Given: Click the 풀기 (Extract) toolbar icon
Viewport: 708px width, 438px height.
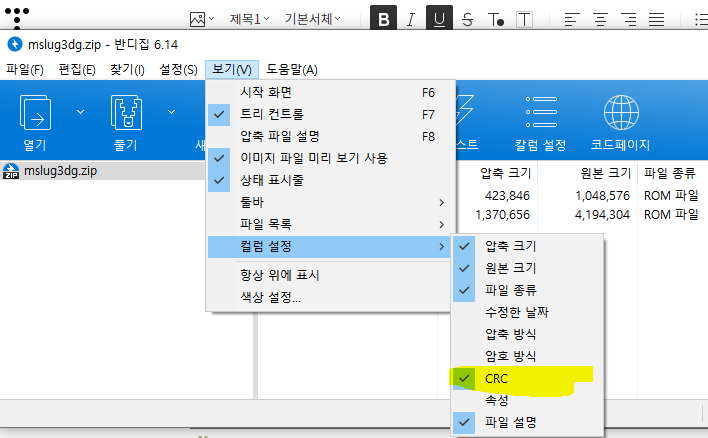Looking at the screenshot, I should point(126,112).
